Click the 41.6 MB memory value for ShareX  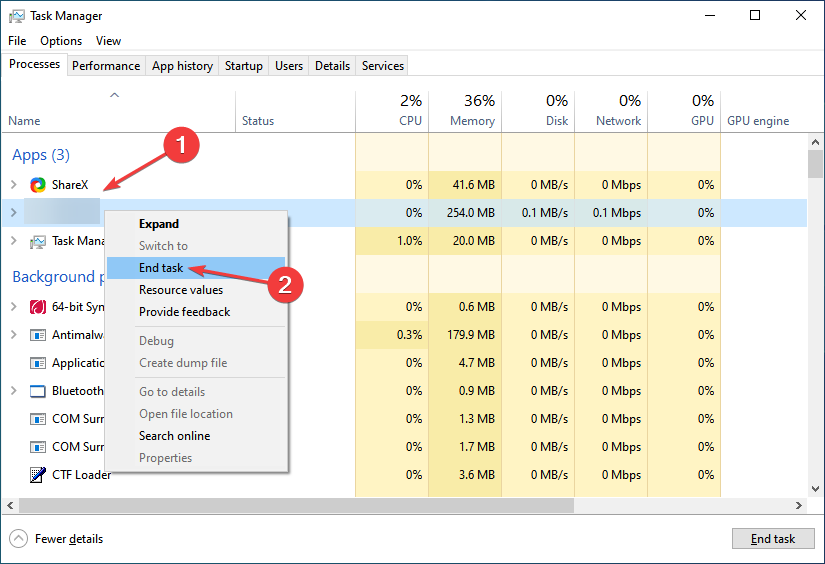(465, 185)
